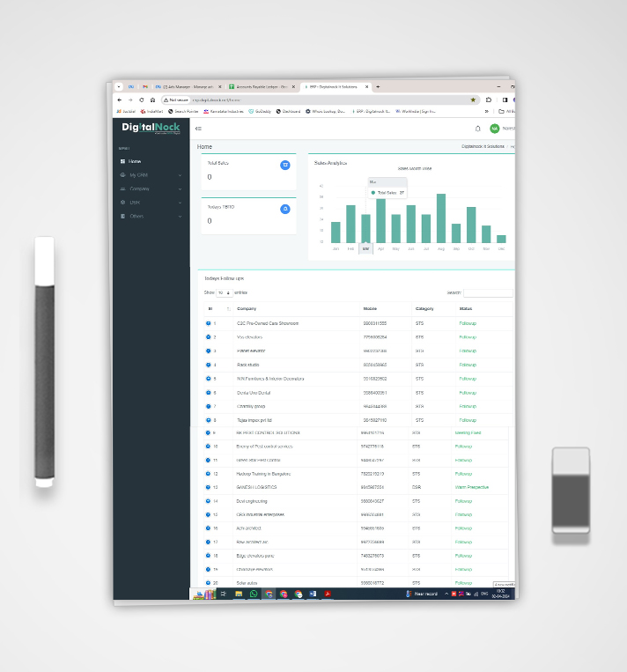Click the August bar in Sales Analytics

click(441, 218)
